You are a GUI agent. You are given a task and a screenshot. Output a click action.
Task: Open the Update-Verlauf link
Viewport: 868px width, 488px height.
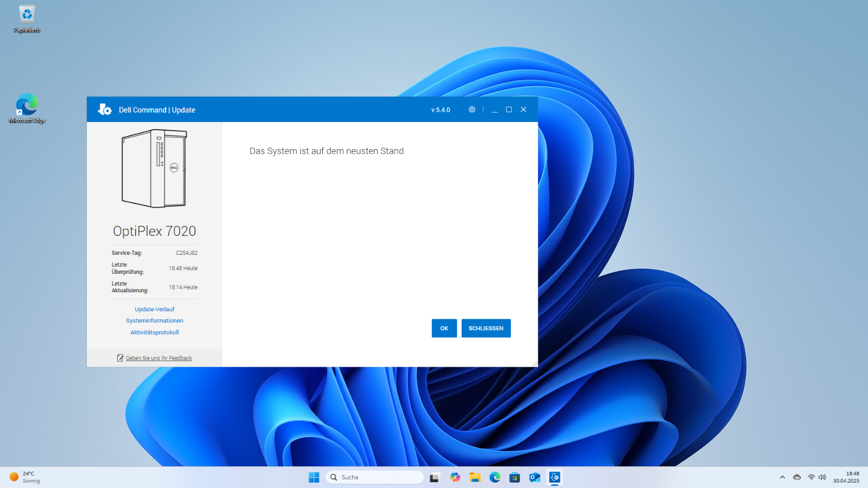[155, 309]
